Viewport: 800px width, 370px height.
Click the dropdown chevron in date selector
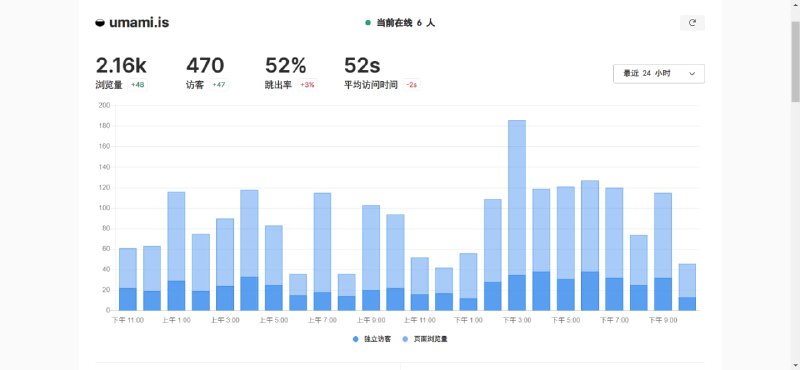tap(692, 73)
